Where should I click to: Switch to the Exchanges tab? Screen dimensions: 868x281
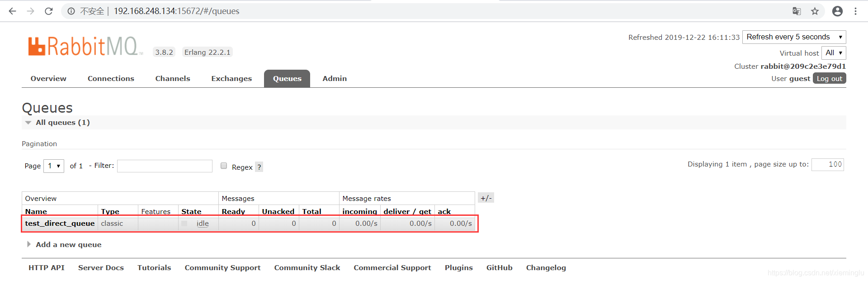coord(231,79)
